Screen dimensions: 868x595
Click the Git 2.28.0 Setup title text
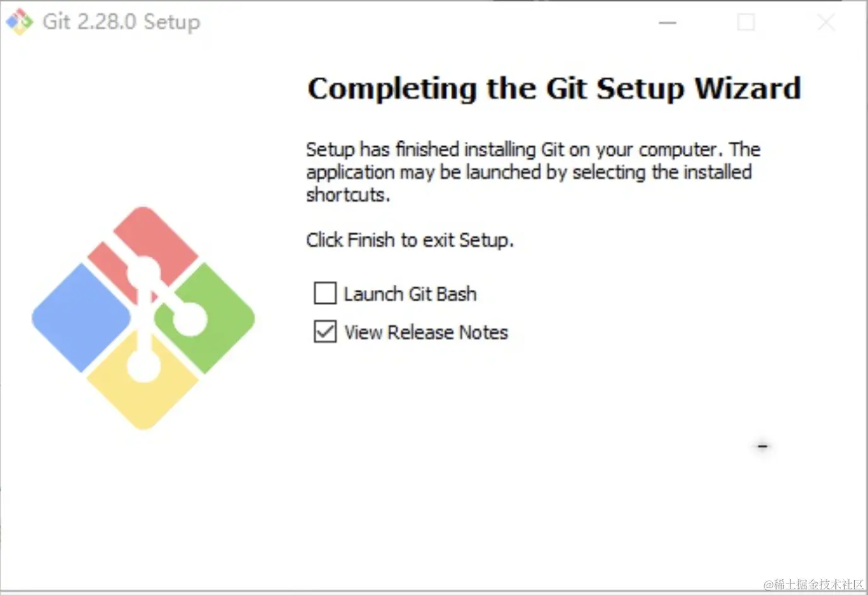point(122,21)
